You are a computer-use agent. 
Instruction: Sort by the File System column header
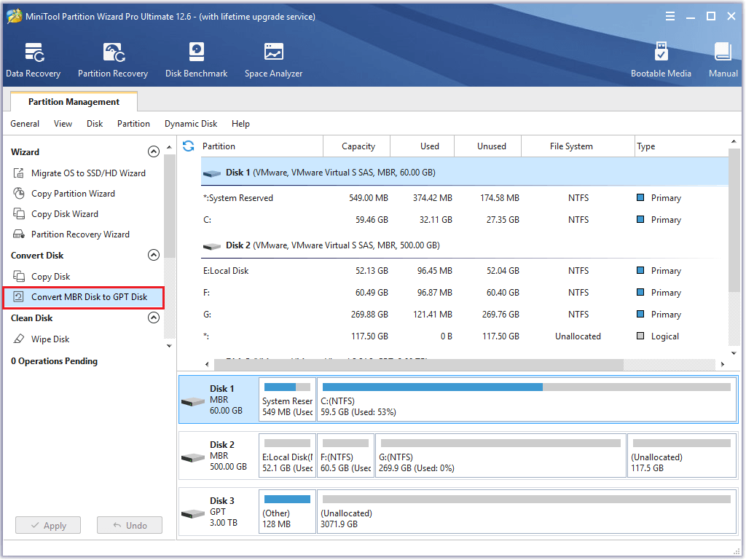point(578,146)
